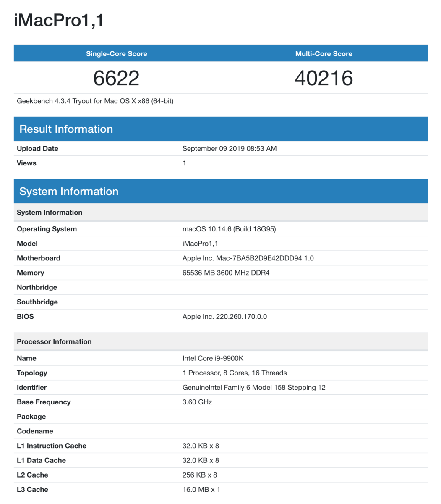Click the L1 Instruction Cache label
This screenshot has height=504, width=441.
coord(52,446)
